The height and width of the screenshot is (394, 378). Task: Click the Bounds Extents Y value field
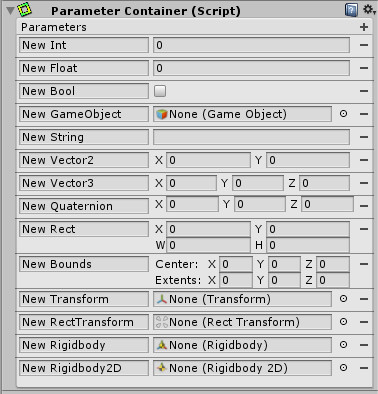284,280
